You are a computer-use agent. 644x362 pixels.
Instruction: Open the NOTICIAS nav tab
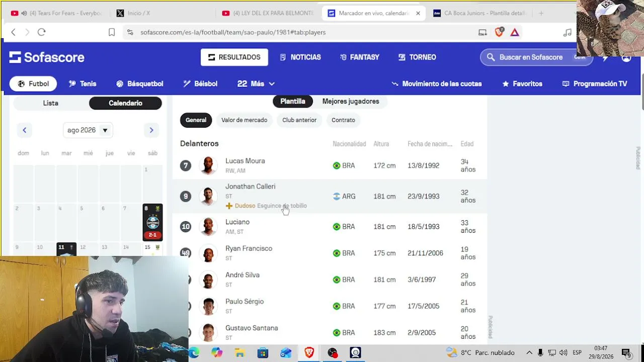point(300,57)
